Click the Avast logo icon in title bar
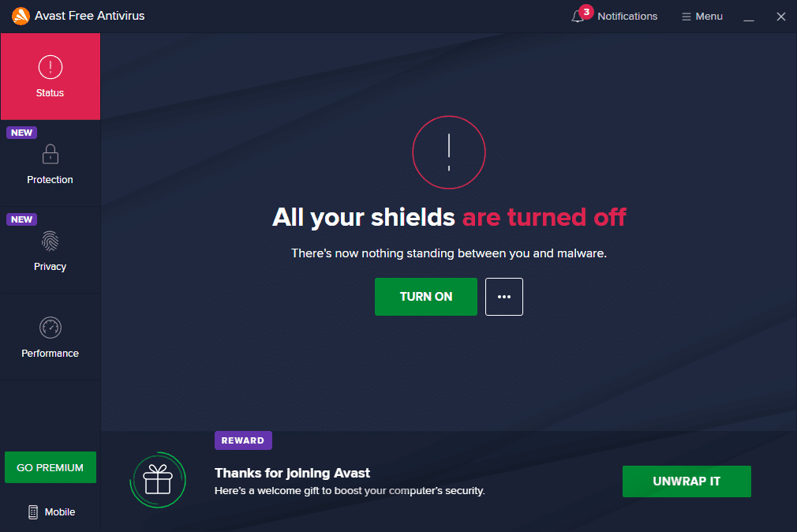This screenshot has width=797, height=532. [x=21, y=16]
